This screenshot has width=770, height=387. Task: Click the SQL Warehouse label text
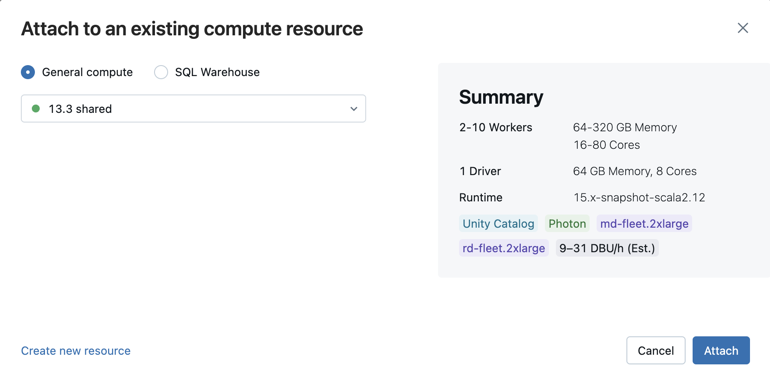(217, 72)
